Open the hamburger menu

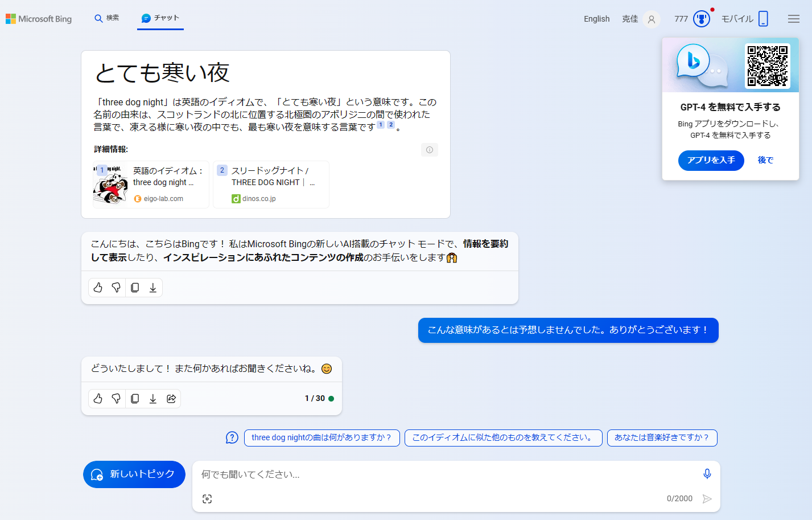pos(794,19)
